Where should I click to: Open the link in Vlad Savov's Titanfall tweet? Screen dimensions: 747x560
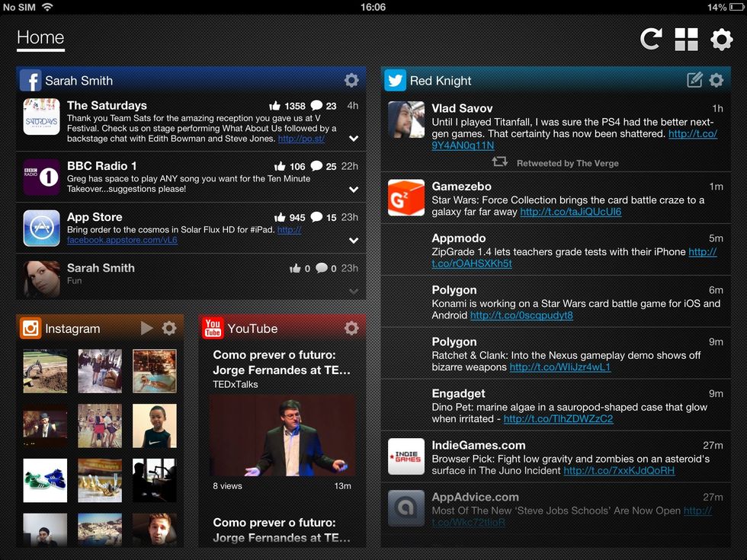(x=463, y=146)
